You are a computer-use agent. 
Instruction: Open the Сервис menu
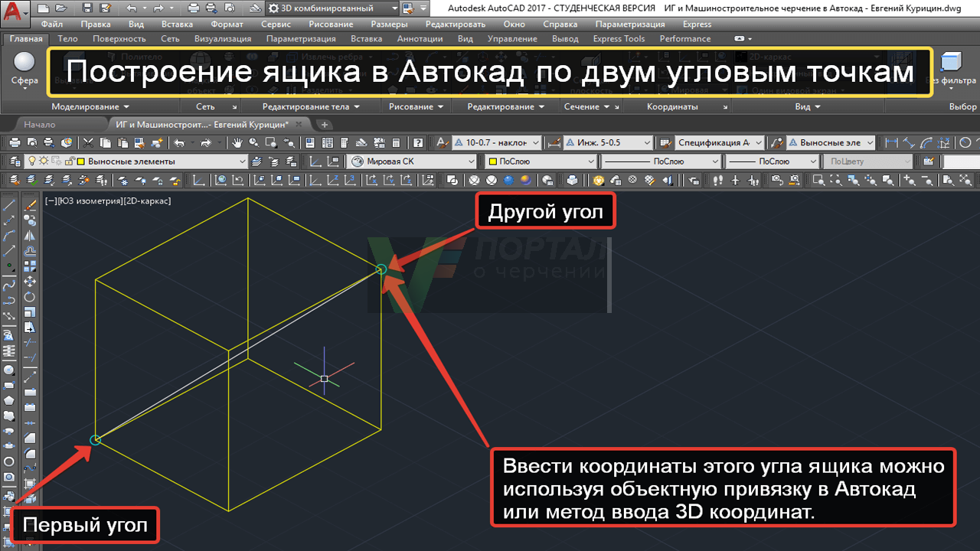pos(276,24)
